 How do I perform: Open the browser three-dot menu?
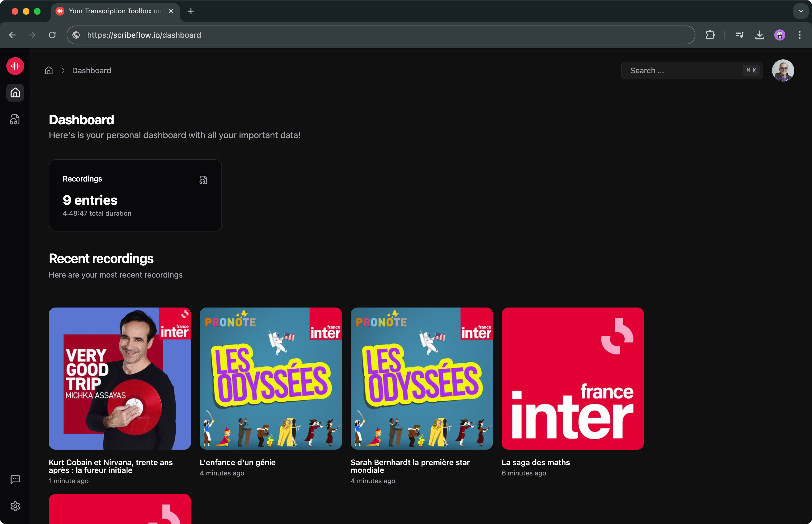(800, 35)
